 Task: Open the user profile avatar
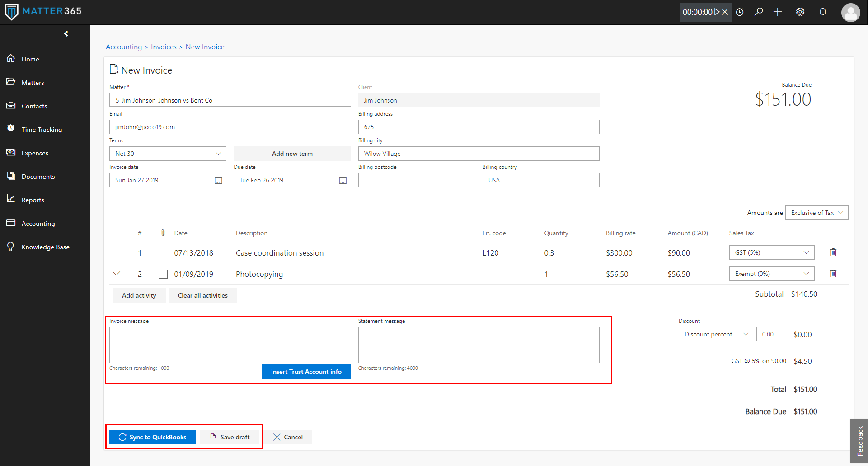(850, 12)
